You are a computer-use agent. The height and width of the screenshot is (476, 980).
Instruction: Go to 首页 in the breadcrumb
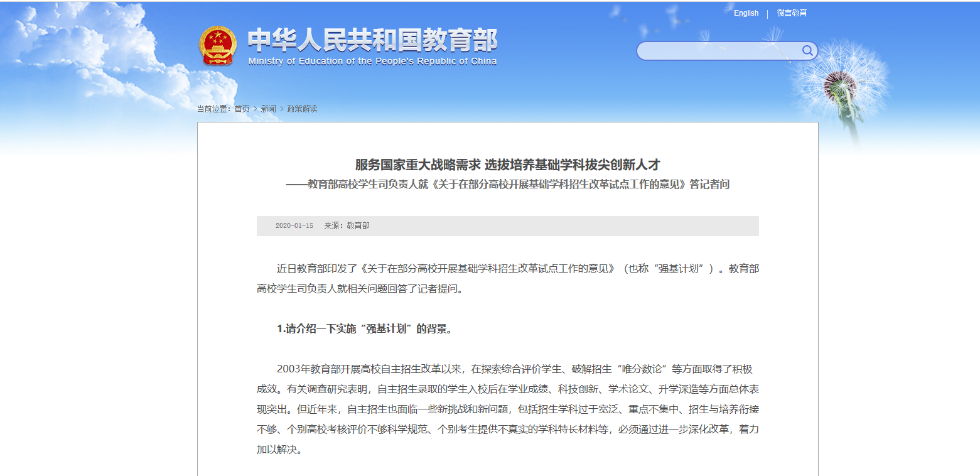coord(242,109)
